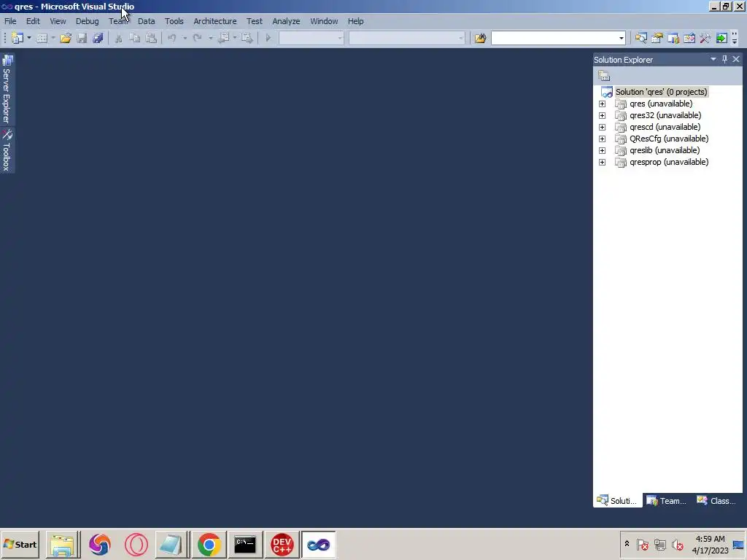
Task: Click the Undo arrow icon
Action: coord(172,38)
